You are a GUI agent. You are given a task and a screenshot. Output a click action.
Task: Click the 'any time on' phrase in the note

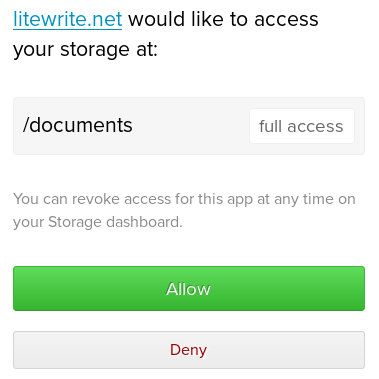[315, 199]
